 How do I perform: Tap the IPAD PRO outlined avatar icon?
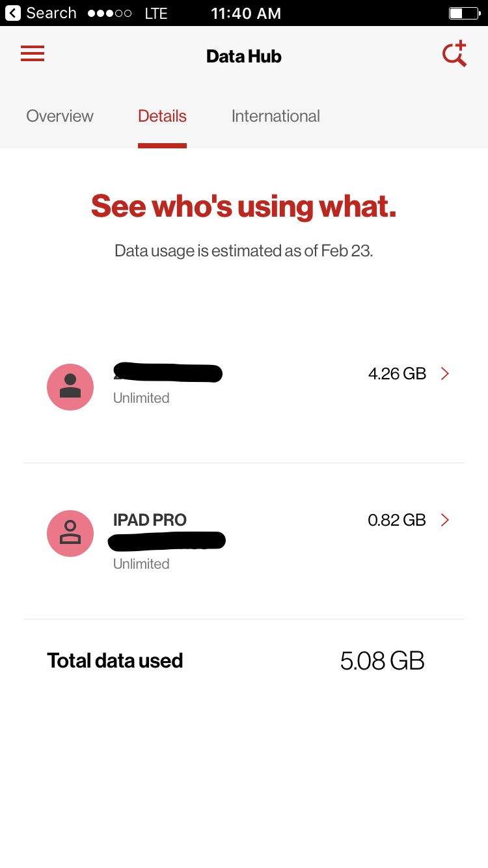tap(70, 534)
